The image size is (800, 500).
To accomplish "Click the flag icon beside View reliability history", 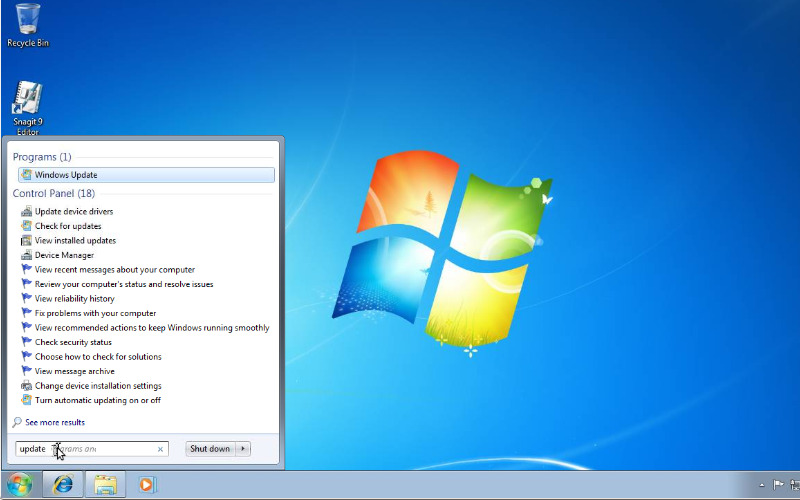I will pyautogui.click(x=26, y=298).
